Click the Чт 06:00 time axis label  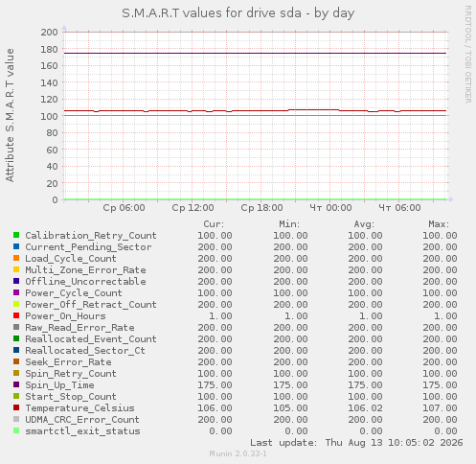399,208
